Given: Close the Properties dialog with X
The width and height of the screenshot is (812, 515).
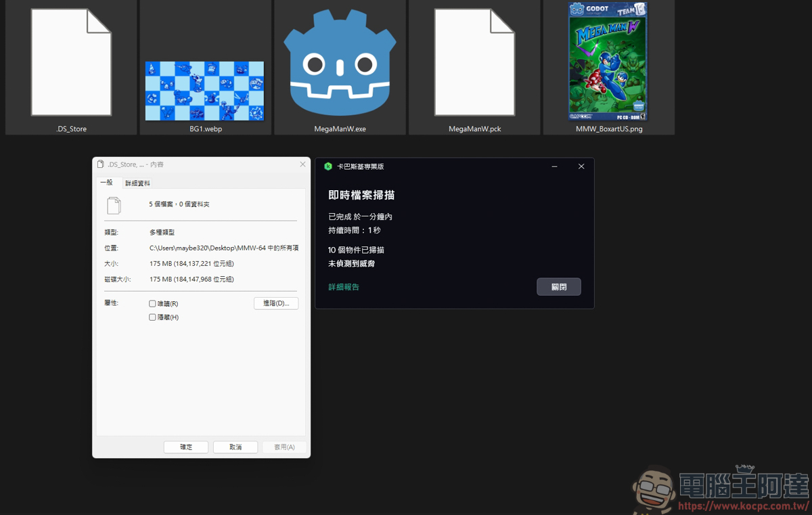Looking at the screenshot, I should (302, 164).
